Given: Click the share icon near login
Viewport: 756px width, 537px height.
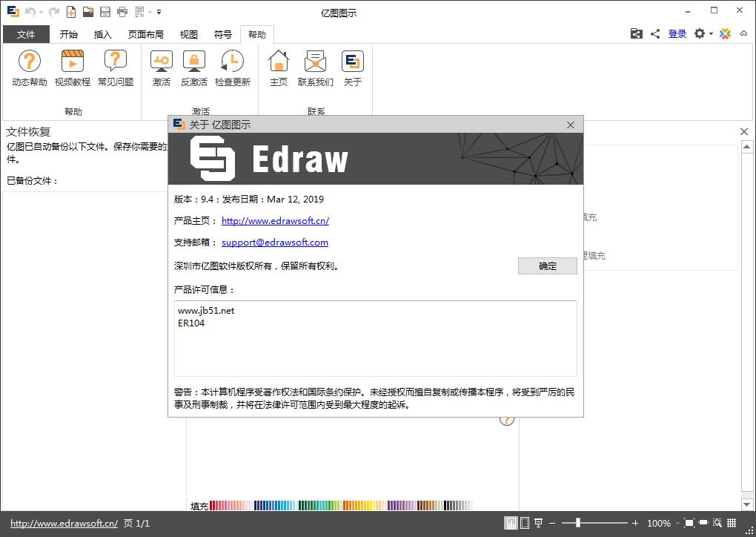Looking at the screenshot, I should [x=654, y=33].
